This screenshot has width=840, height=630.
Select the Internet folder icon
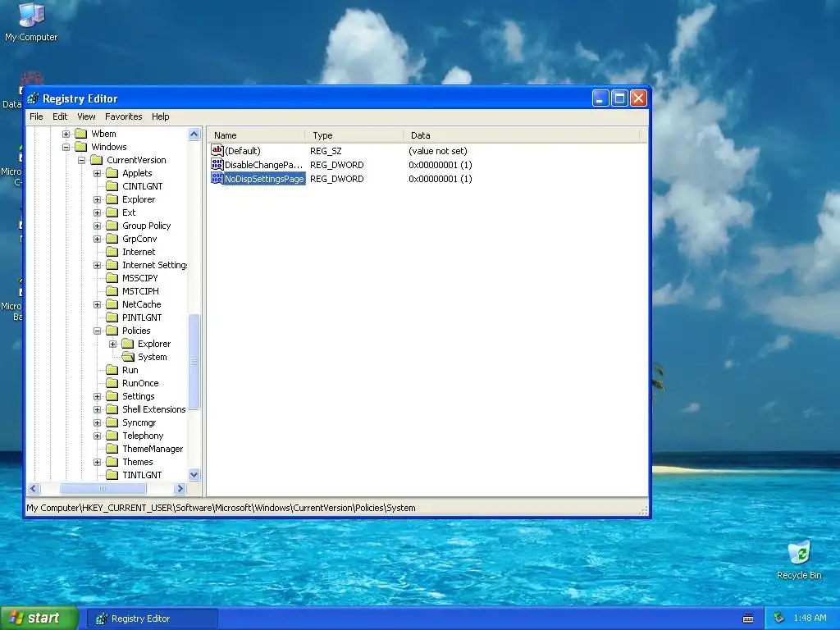click(112, 252)
